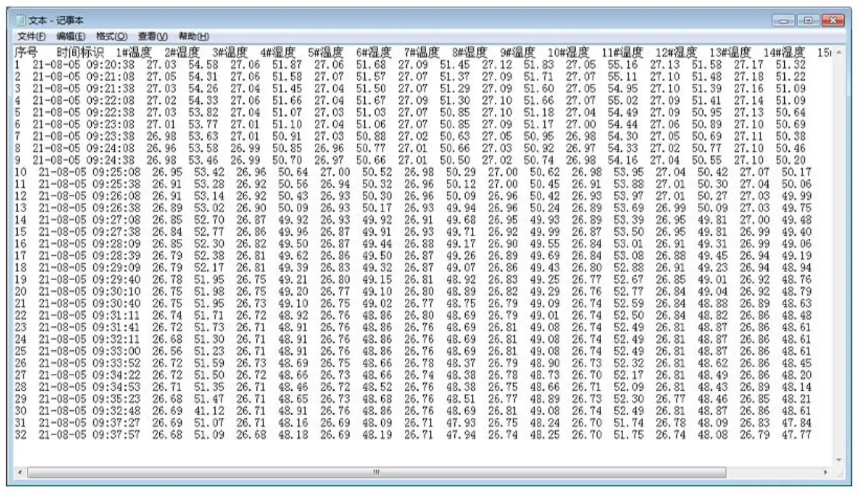868x494 pixels.
Task: Click the 1#温度 column header
Action: point(134,53)
